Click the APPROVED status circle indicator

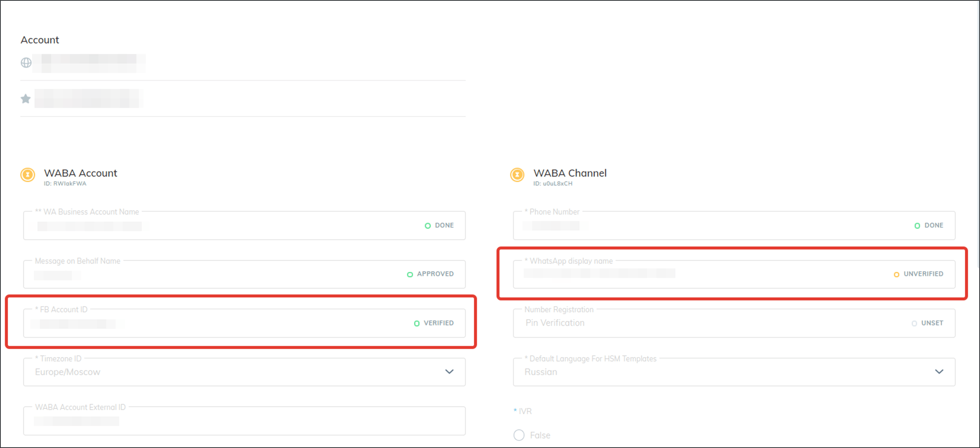coord(410,274)
